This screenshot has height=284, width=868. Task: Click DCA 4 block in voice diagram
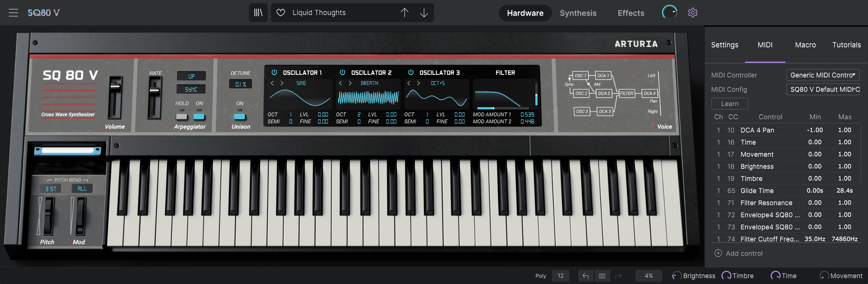[x=649, y=93]
